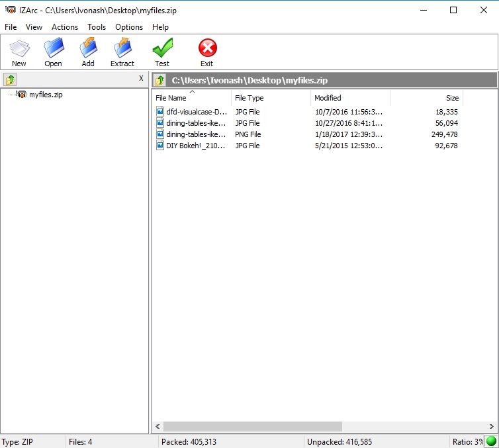Click the 10/7/2016 modified date cell
Screen dimensions: 499x448
point(349,112)
